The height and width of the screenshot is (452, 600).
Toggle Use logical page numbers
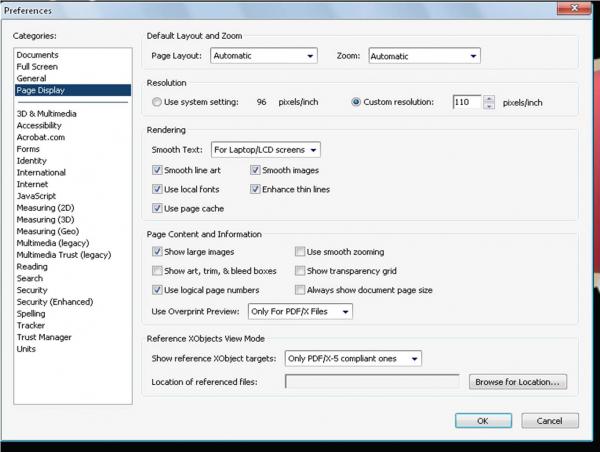click(x=157, y=290)
